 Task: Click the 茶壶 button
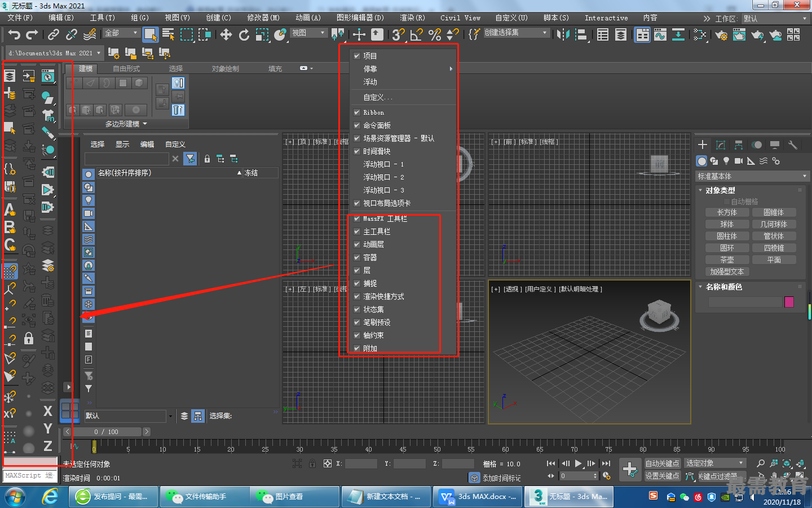[x=727, y=260]
